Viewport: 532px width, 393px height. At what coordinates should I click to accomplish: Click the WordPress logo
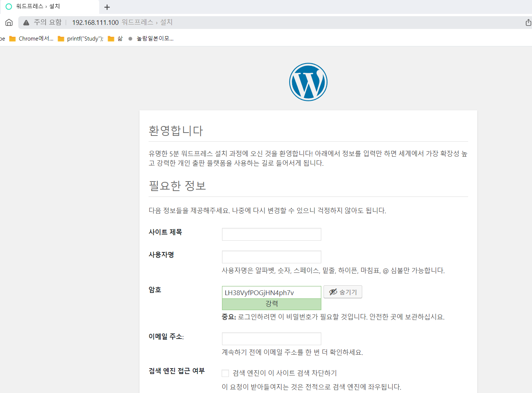[x=308, y=82]
